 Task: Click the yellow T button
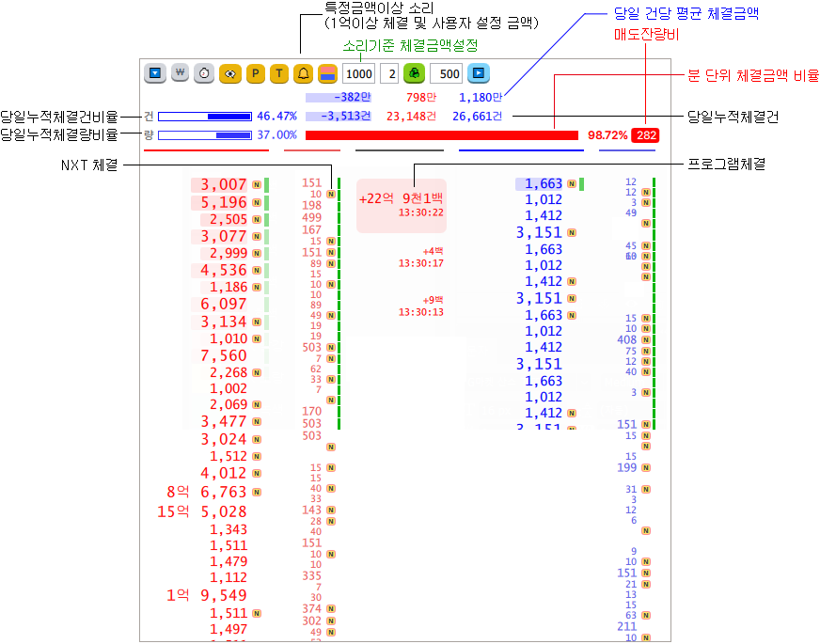[x=279, y=73]
